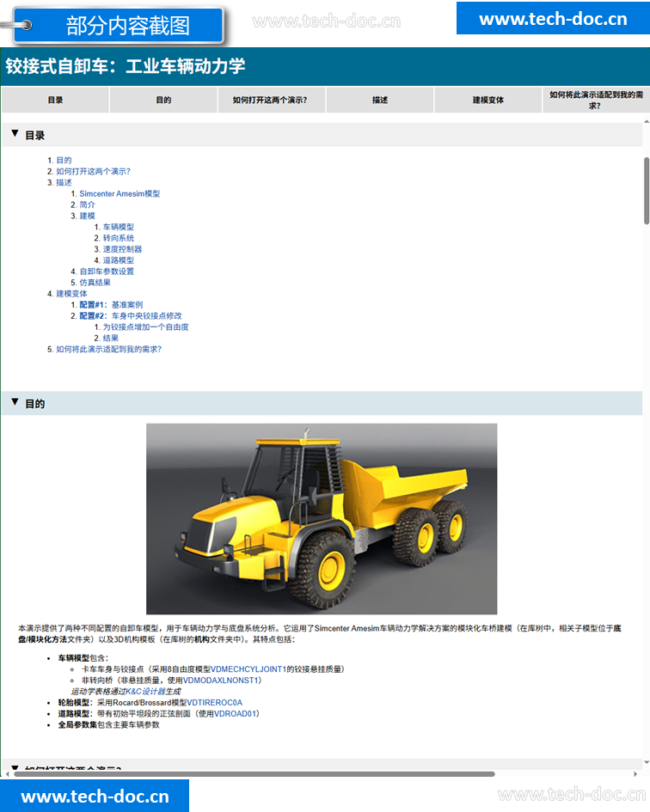Click the vertical scrollbar up arrow

click(647, 122)
